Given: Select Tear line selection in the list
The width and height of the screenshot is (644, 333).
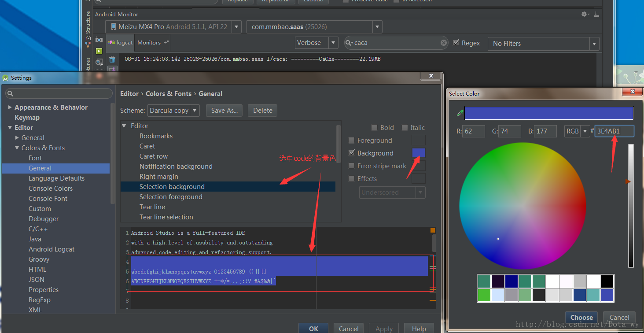Looking at the screenshot, I should click(166, 217).
